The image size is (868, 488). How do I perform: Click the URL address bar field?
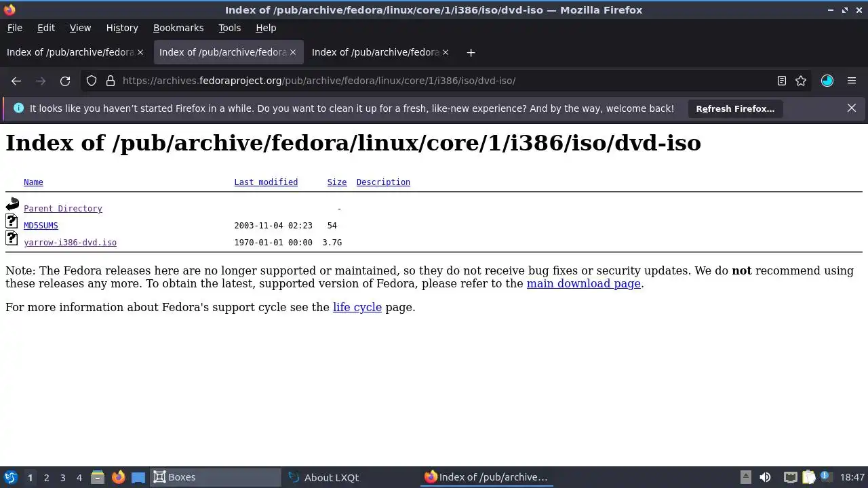click(x=444, y=81)
